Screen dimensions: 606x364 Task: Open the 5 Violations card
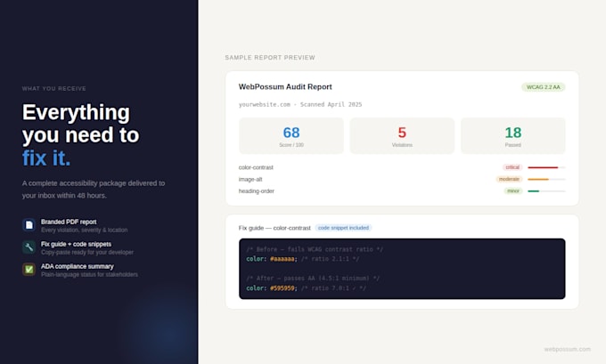click(x=402, y=136)
